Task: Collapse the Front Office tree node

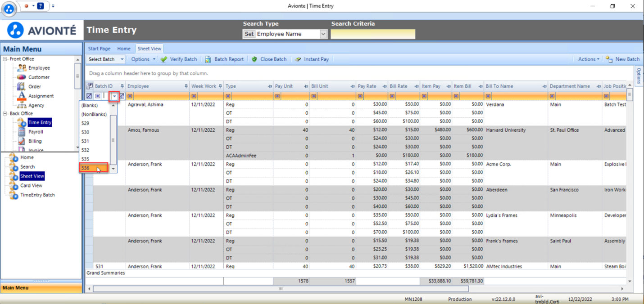Action: point(5,59)
